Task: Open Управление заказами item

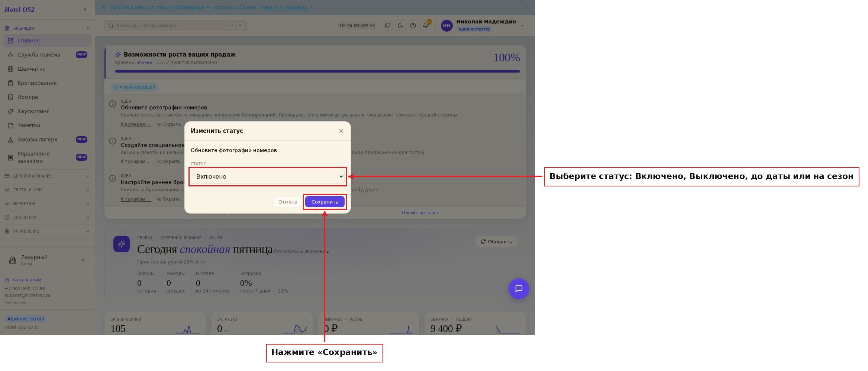Action: 47,157
